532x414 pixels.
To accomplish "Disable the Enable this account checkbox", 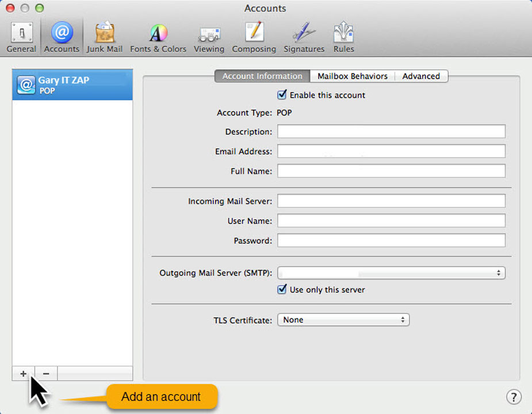I will [282, 95].
